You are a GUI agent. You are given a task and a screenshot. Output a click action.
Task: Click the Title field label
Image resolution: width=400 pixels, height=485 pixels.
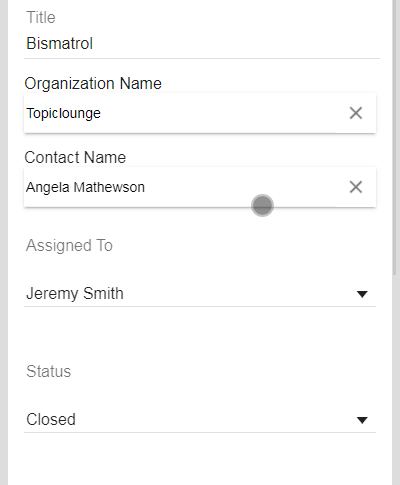(41, 17)
